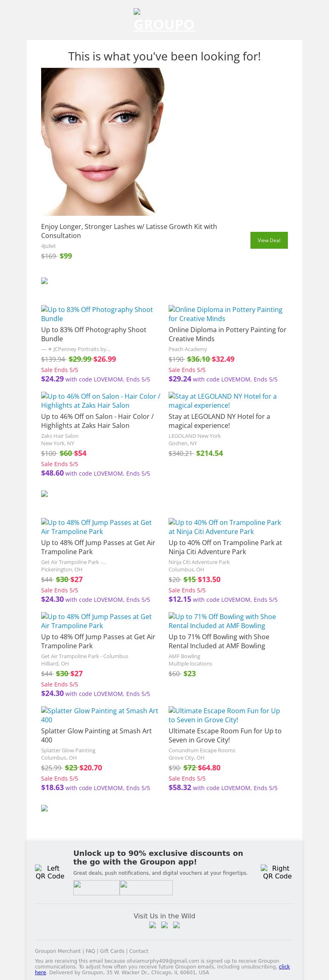Click the Groupon logo in the header
Image resolution: width=329 pixels, height=980 pixels.
[164, 21]
